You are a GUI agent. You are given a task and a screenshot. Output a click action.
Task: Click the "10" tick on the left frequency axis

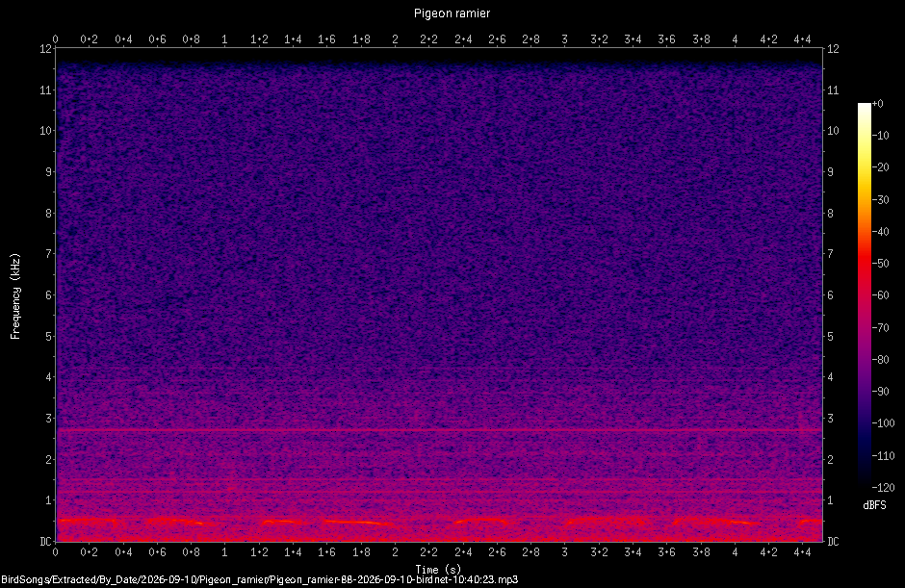pyautogui.click(x=45, y=131)
